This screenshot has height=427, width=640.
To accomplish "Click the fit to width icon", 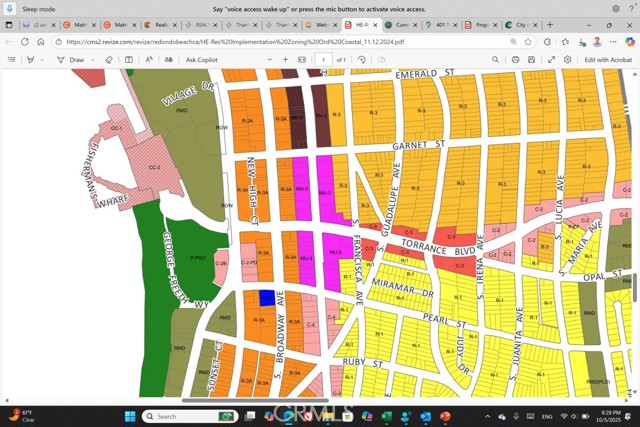I will [x=302, y=60].
